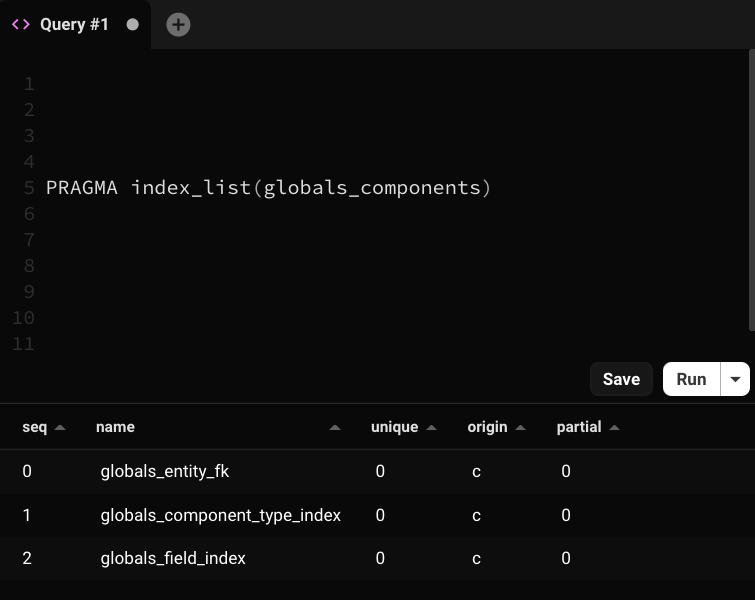Click the editor vertical scrollbar
This screenshot has width=755, height=600.
752,190
